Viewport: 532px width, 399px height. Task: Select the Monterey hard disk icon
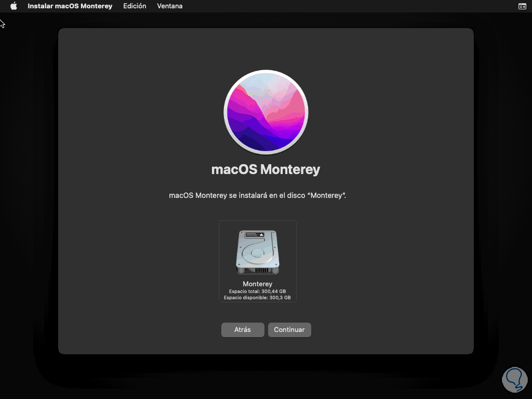(258, 252)
